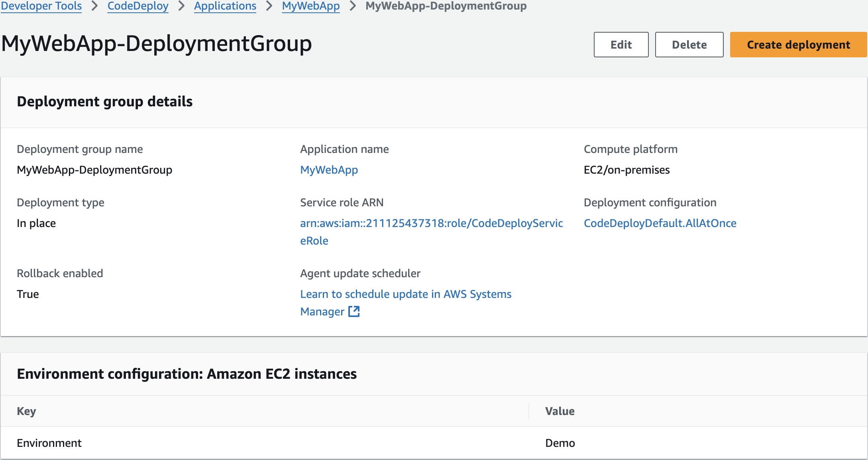Click the external link icon after Manager
The width and height of the screenshot is (868, 460).
tap(354, 311)
